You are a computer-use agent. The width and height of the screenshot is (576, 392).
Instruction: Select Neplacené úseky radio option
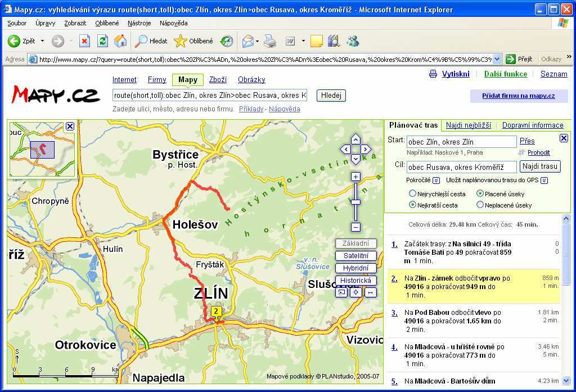tap(480, 205)
